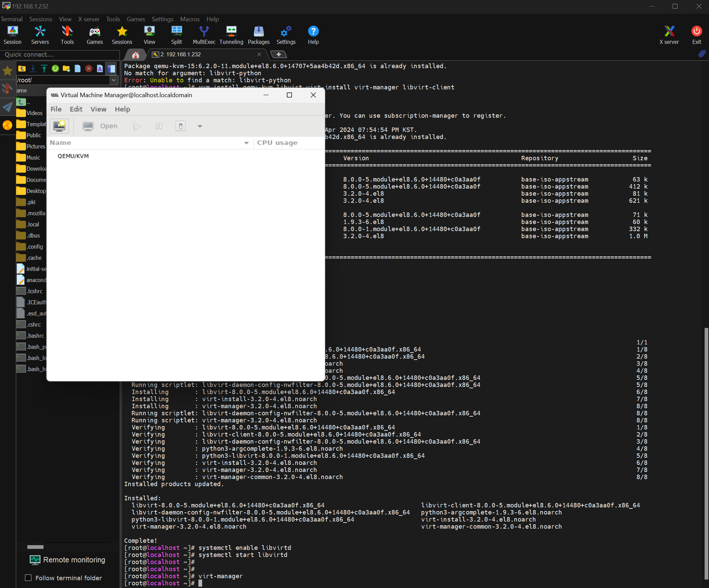The width and height of the screenshot is (709, 588).
Task: Click the Remote monitoring link
Action: [x=74, y=560]
